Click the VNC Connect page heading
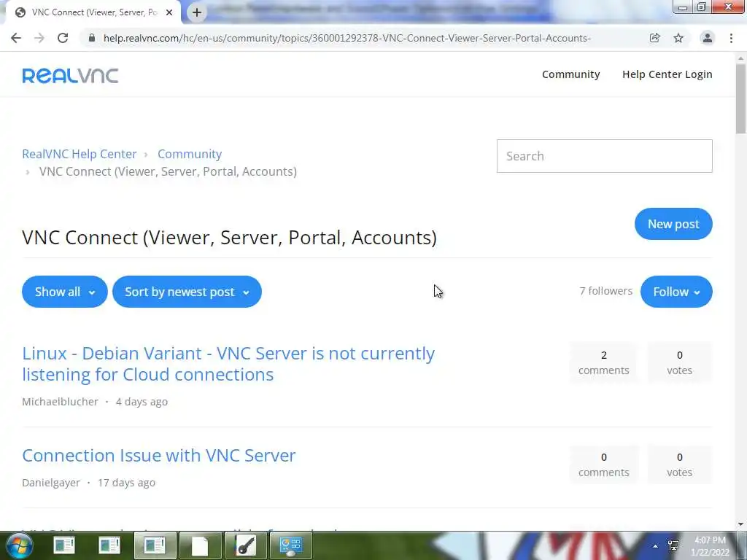Screen dimensions: 747x560 229,237
